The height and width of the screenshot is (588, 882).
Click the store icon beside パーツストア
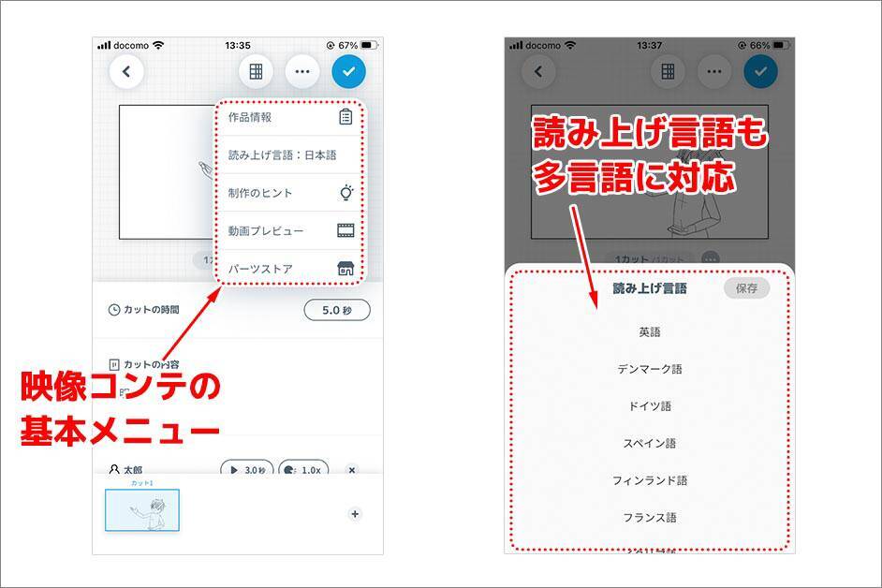pos(345,269)
